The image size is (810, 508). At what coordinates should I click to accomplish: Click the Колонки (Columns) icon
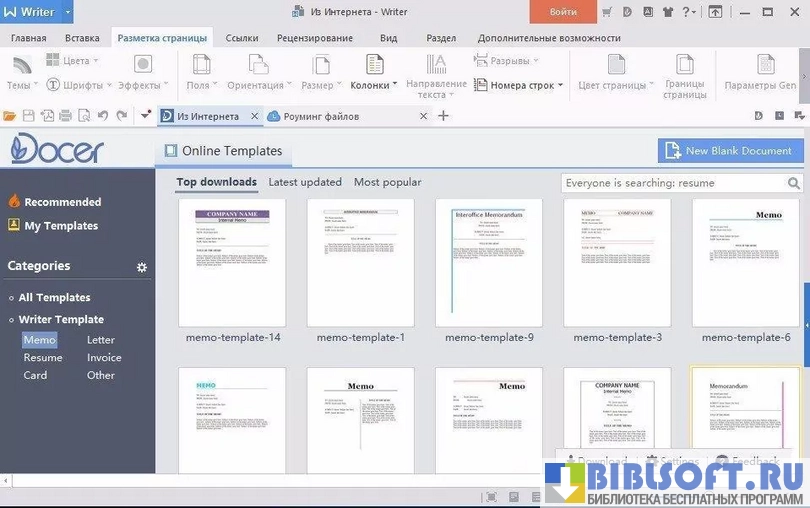click(x=374, y=66)
